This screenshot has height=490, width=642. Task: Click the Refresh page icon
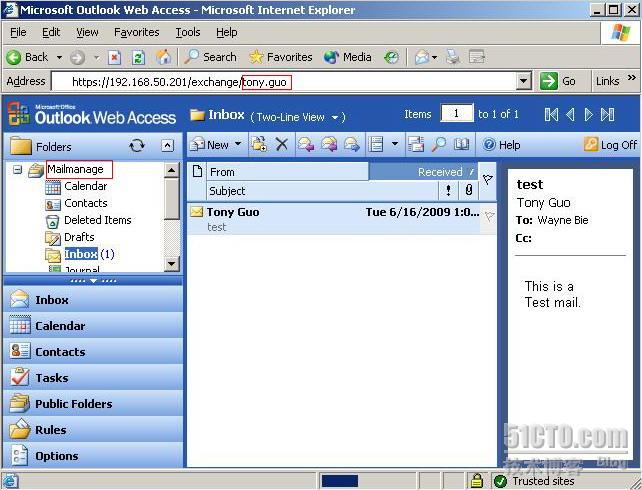pyautogui.click(x=138, y=57)
